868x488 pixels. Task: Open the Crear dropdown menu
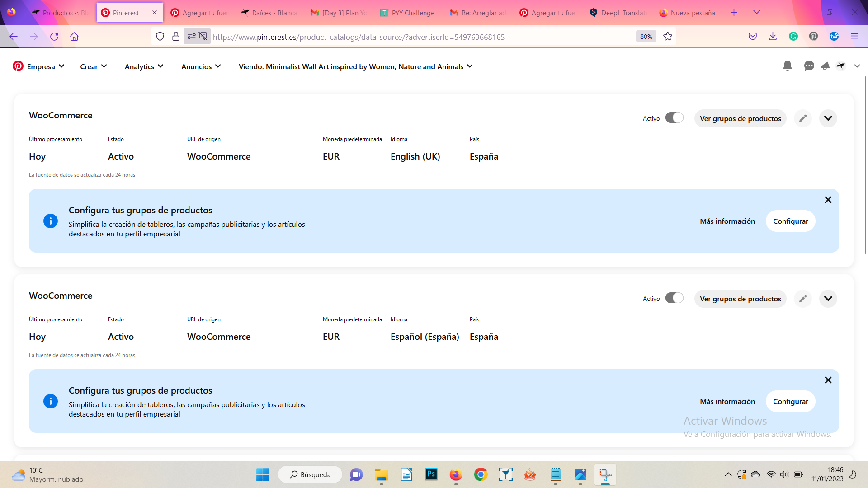[94, 66]
